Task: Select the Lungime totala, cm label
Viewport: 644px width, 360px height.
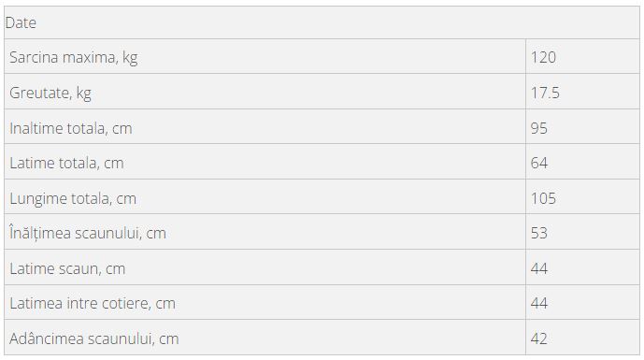Action: (x=73, y=199)
